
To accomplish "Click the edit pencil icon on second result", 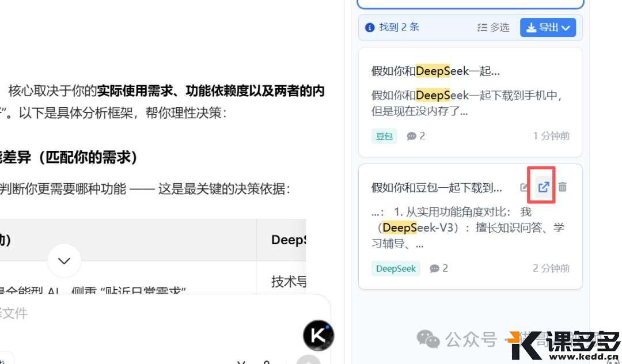I will [524, 187].
